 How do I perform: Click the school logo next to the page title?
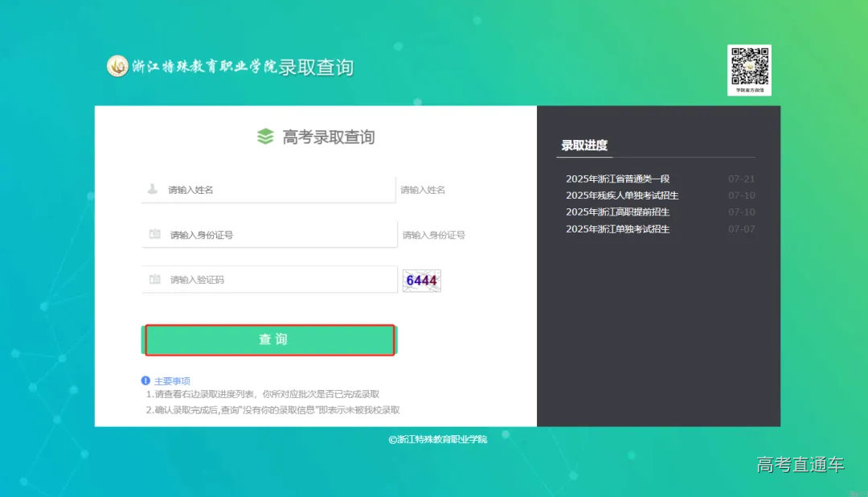(x=119, y=66)
